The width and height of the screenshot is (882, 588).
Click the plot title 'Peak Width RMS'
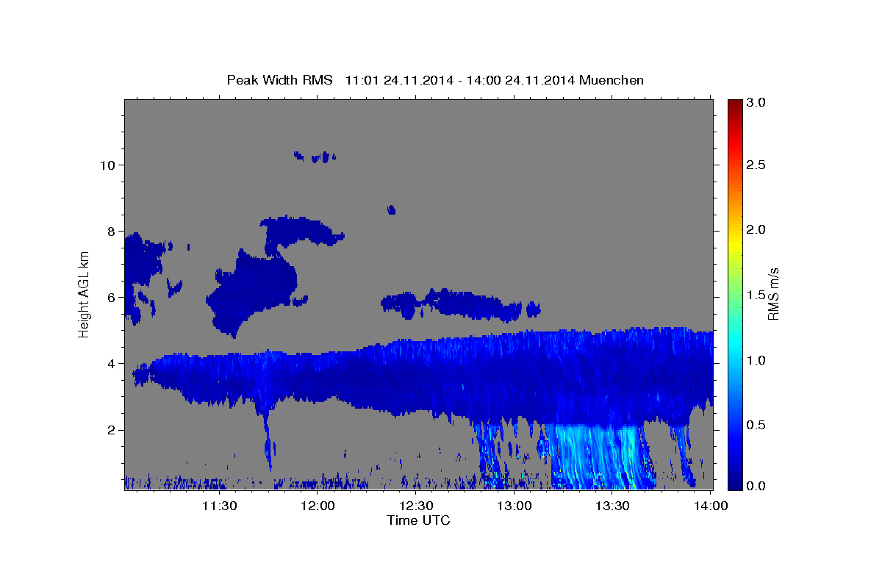click(x=279, y=80)
